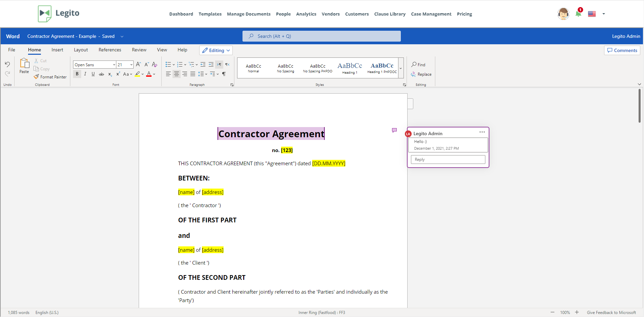Image resolution: width=644 pixels, height=317 pixels.
Task: Toggle Center paragraph alignment
Action: (x=177, y=74)
